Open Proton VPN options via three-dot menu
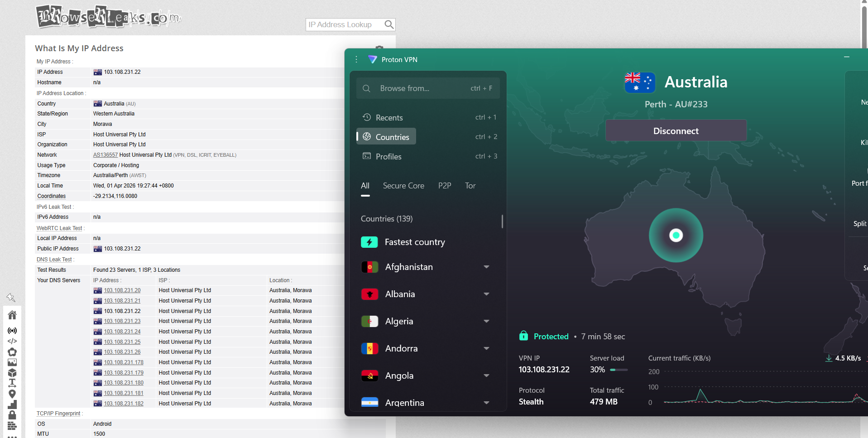868x438 pixels. (x=356, y=59)
